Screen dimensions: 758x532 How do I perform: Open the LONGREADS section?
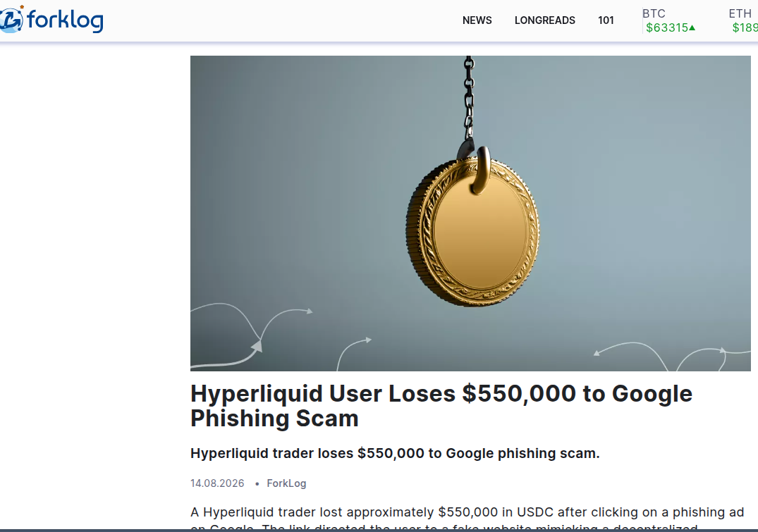pyautogui.click(x=544, y=20)
